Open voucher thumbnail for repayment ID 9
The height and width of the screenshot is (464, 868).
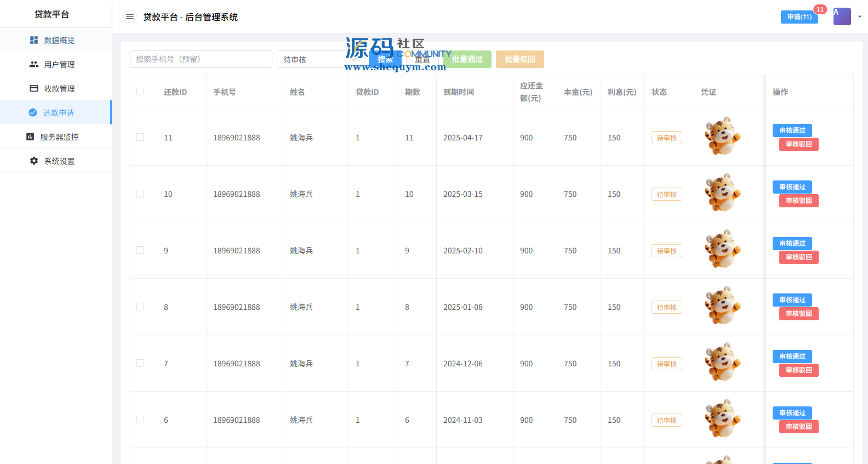723,249
